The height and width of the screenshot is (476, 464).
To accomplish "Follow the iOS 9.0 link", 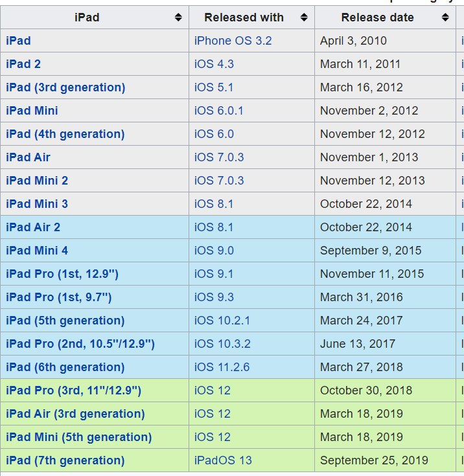I will click(x=214, y=251).
